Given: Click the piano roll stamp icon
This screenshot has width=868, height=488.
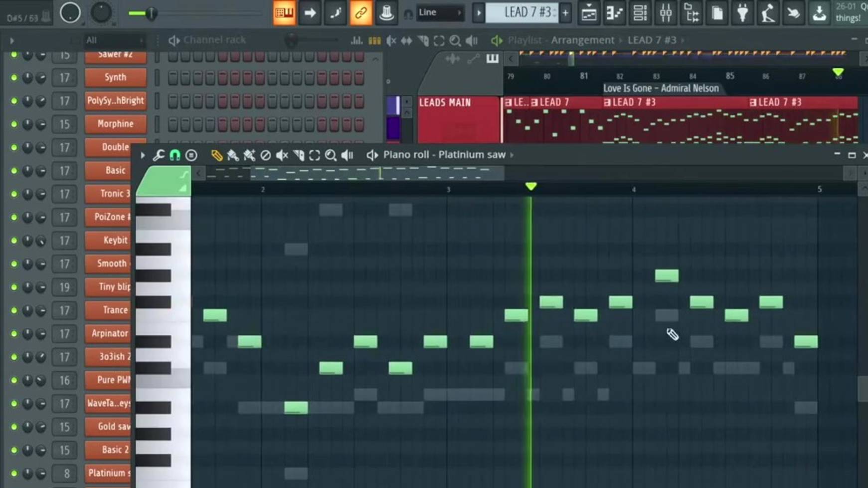Looking at the screenshot, I should tap(191, 155).
